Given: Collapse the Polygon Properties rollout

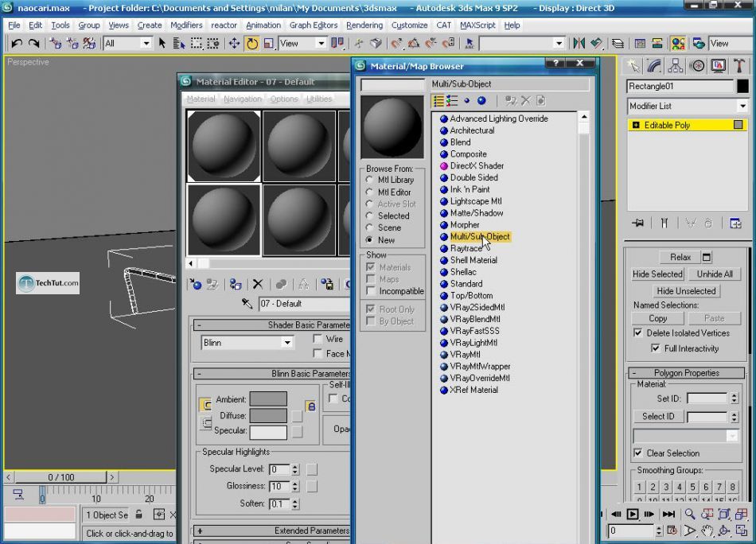Looking at the screenshot, I should [687, 373].
